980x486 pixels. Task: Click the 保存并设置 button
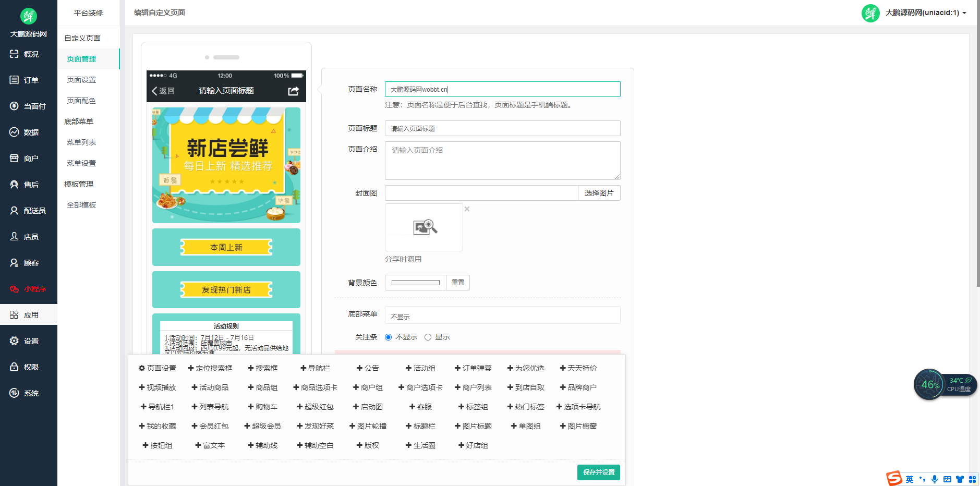pos(598,472)
